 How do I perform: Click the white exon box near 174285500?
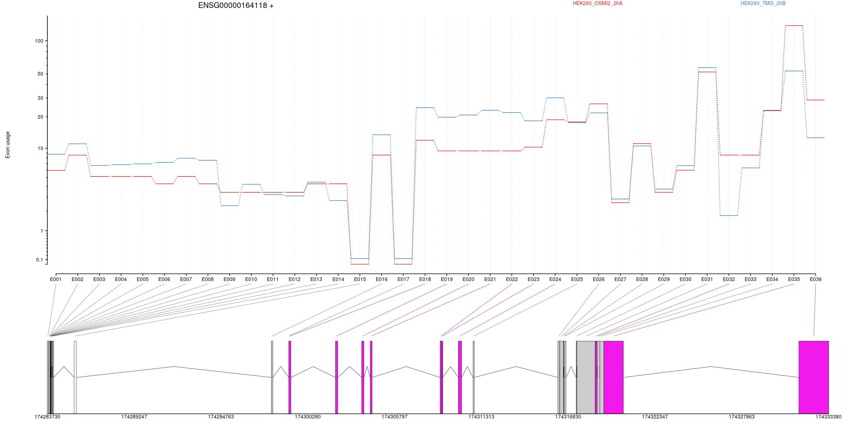[x=75, y=377]
